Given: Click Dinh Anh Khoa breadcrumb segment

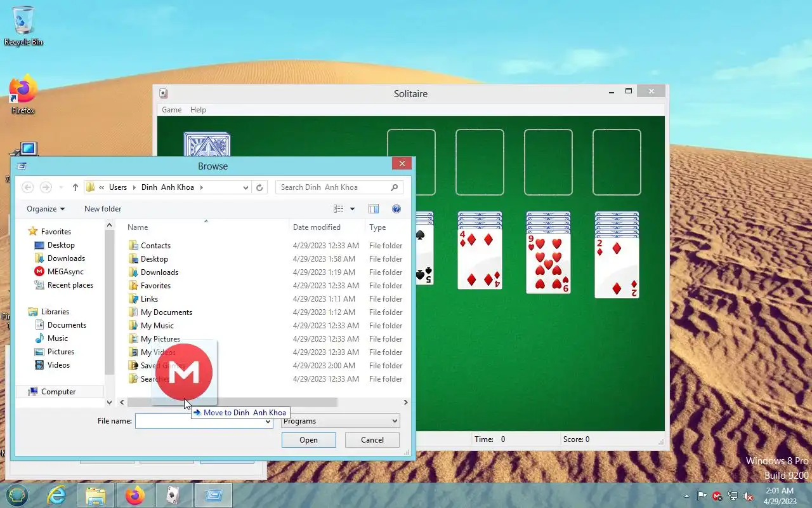Looking at the screenshot, I should [x=167, y=187].
